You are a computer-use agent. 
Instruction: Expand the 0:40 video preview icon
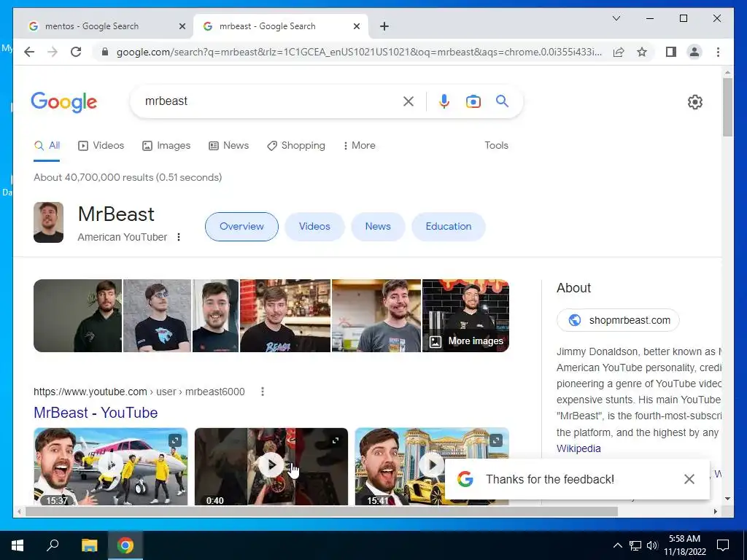336,440
